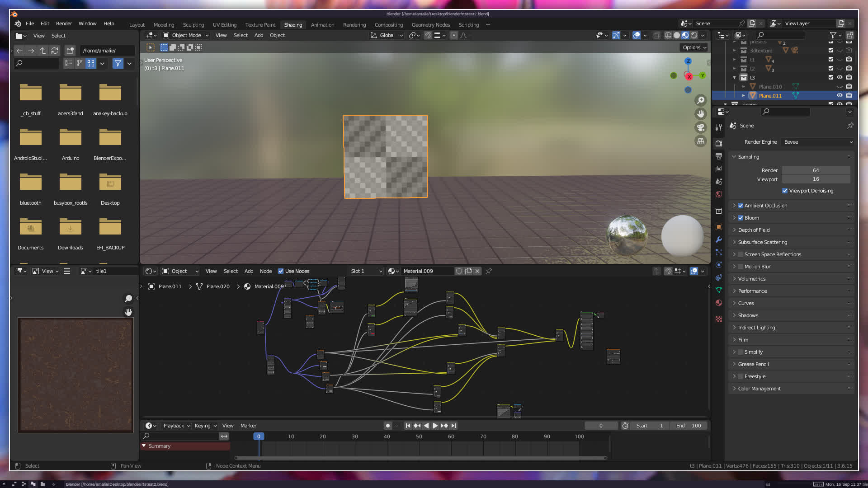The height and width of the screenshot is (488, 868).
Task: Click the viewport Options button
Action: 694,47
